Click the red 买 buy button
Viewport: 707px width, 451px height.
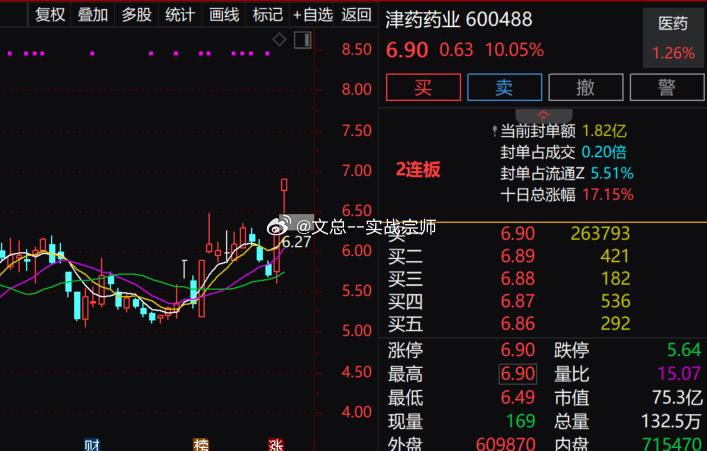point(423,87)
